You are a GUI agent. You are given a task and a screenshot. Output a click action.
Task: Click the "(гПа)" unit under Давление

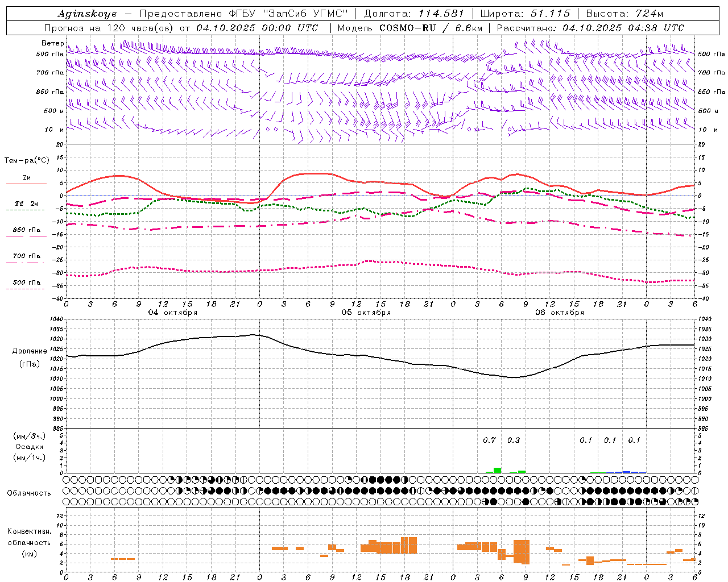[x=30, y=364]
